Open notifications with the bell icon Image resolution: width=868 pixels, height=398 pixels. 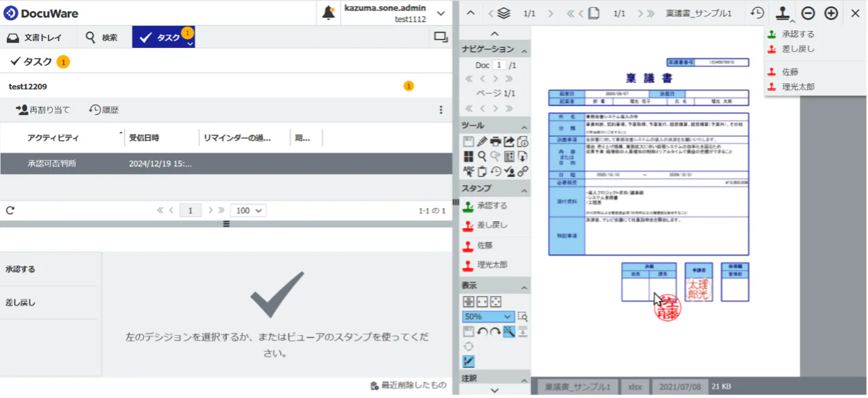pyautogui.click(x=329, y=13)
